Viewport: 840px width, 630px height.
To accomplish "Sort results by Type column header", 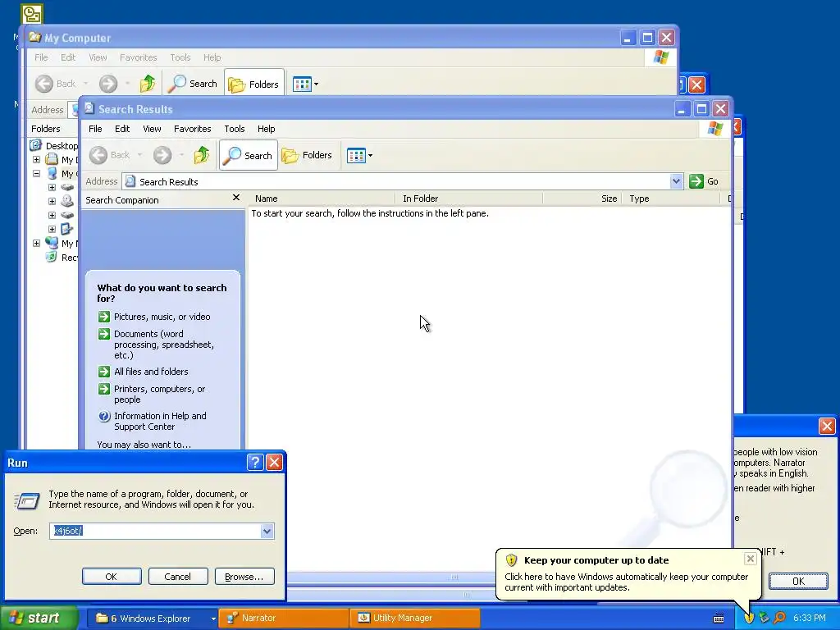I will (x=671, y=199).
